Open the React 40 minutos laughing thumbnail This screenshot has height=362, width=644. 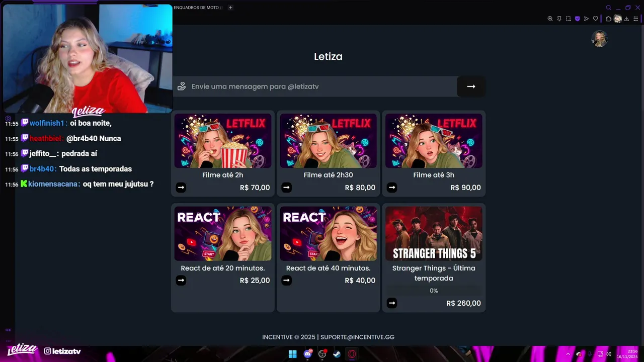click(328, 234)
